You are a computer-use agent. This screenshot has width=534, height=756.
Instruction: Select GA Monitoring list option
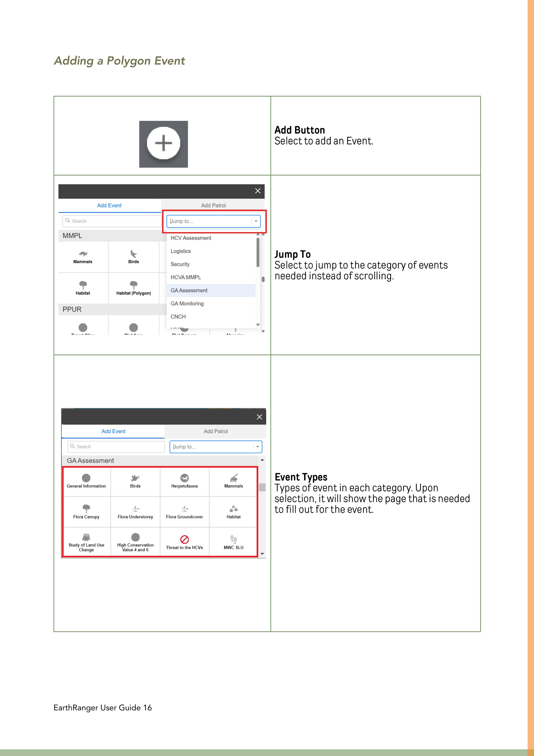point(187,304)
